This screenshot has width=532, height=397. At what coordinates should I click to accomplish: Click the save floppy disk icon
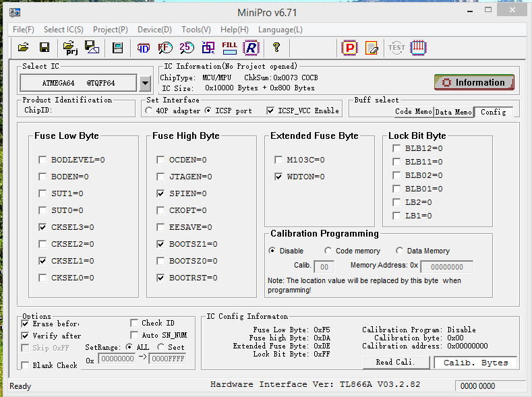(45, 47)
